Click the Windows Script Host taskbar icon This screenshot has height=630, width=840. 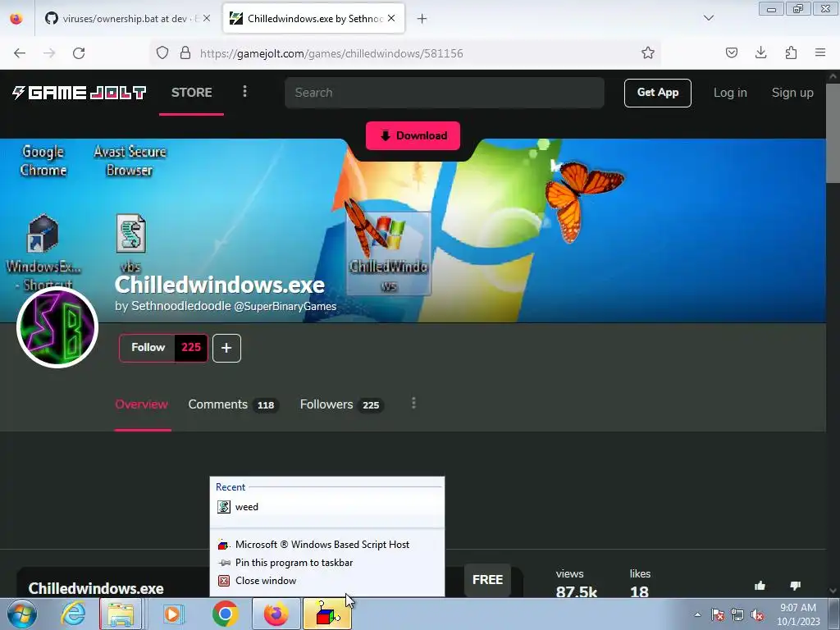tap(327, 614)
